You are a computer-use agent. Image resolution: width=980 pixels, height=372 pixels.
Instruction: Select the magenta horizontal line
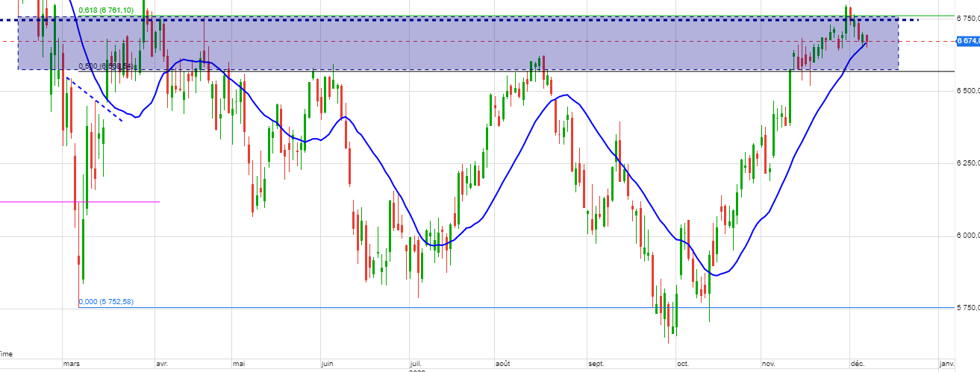point(80,201)
